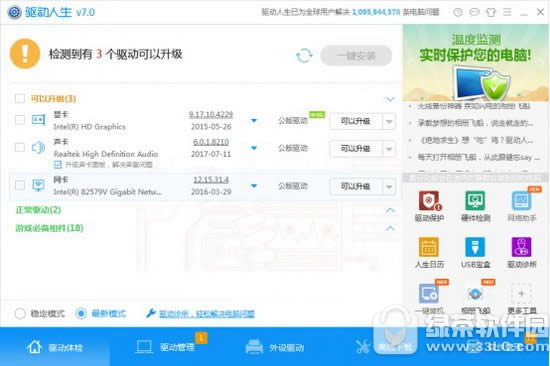Switch to 驱动管理 tab
This screenshot has width=550, height=366.
point(166,347)
